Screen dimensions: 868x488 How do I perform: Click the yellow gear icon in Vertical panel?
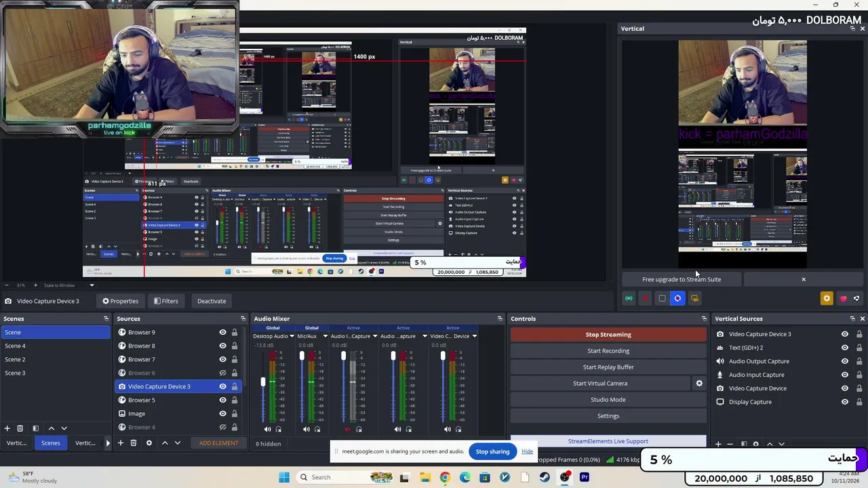(826, 298)
